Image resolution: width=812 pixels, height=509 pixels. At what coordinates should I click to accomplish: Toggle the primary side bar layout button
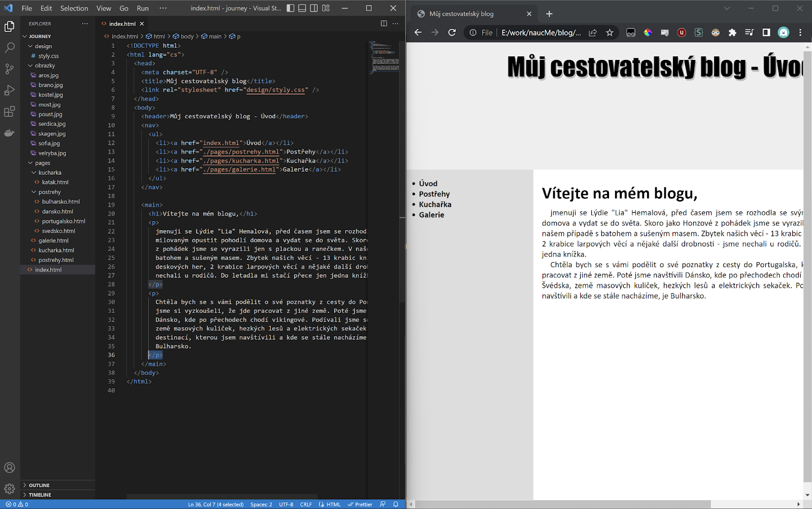coord(290,8)
